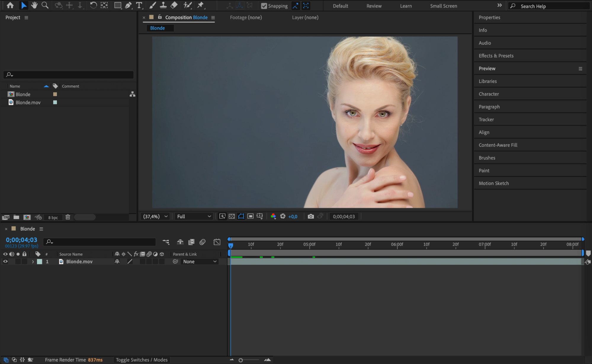Click the Take Snapshot camera icon

[x=310, y=217]
